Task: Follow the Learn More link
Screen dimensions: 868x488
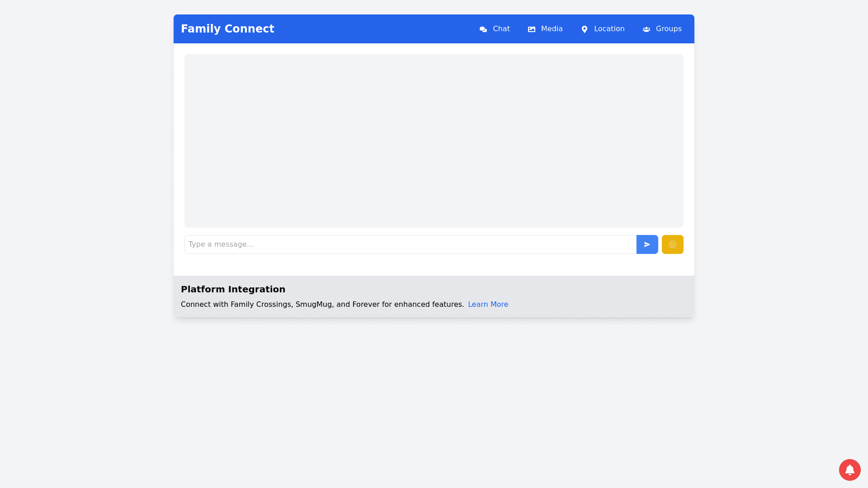Action: 488,305
